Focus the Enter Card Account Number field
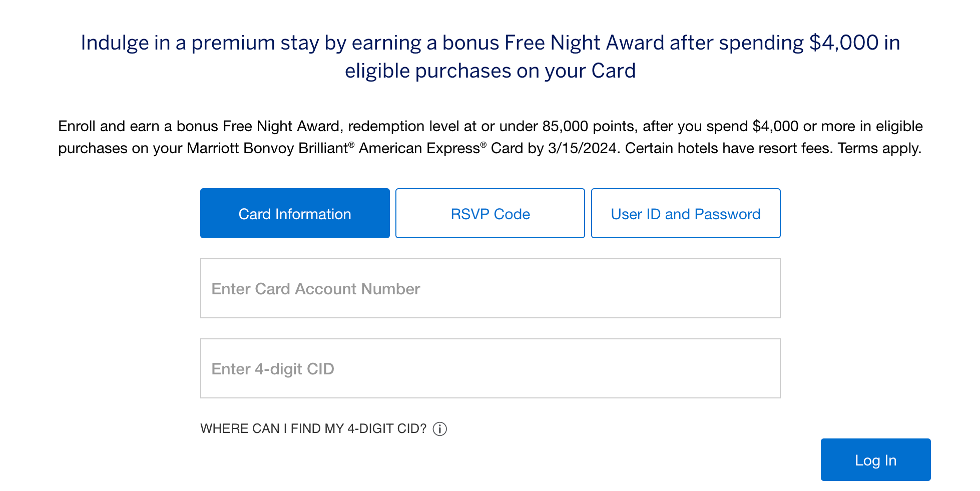 pos(490,289)
